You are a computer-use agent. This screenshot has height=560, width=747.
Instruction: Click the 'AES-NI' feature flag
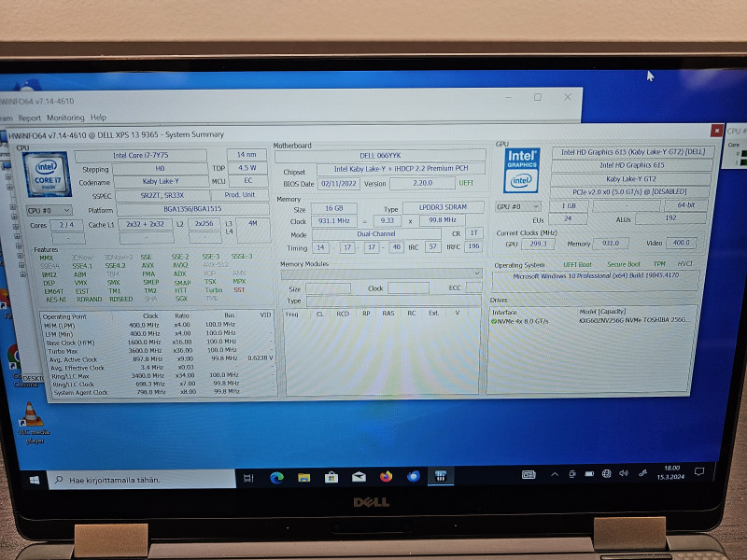pos(56,300)
